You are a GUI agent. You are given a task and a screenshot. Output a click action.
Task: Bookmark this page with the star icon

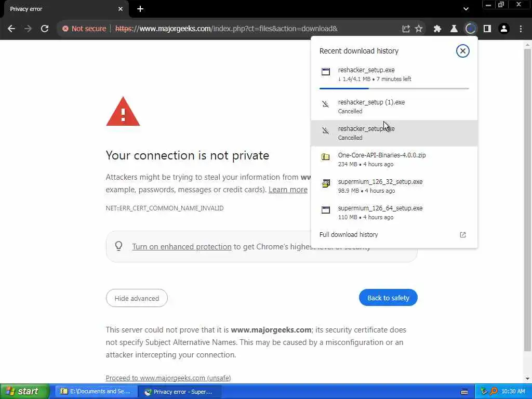419,29
